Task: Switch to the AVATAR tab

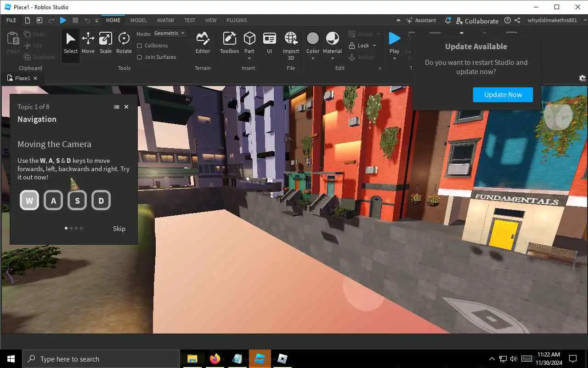Action: tap(165, 20)
